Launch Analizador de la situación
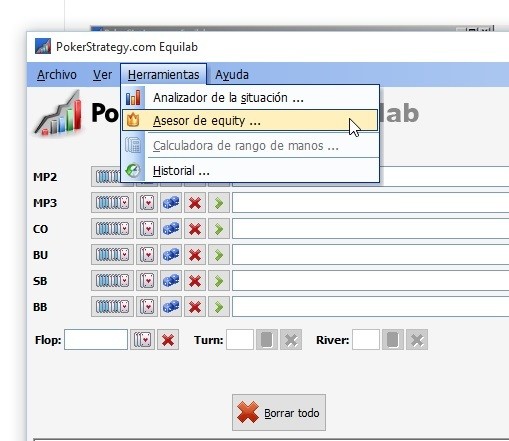This screenshot has height=441, width=509. (x=250, y=98)
